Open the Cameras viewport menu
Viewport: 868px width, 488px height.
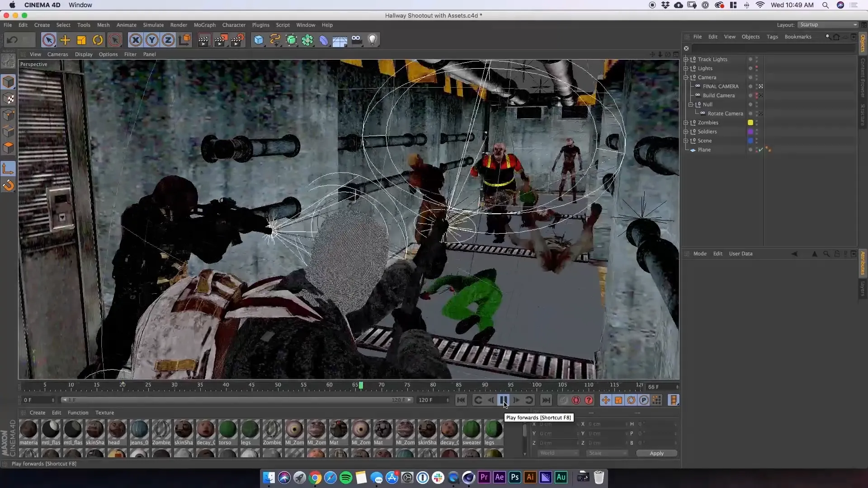[57, 54]
